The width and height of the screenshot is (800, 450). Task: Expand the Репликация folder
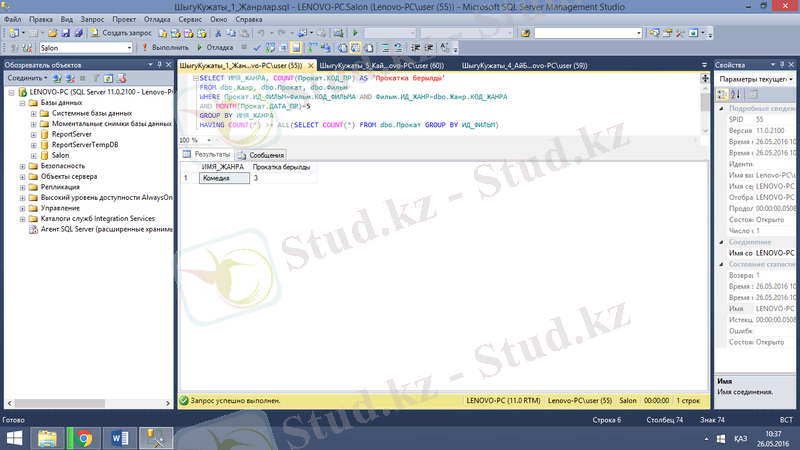22,187
